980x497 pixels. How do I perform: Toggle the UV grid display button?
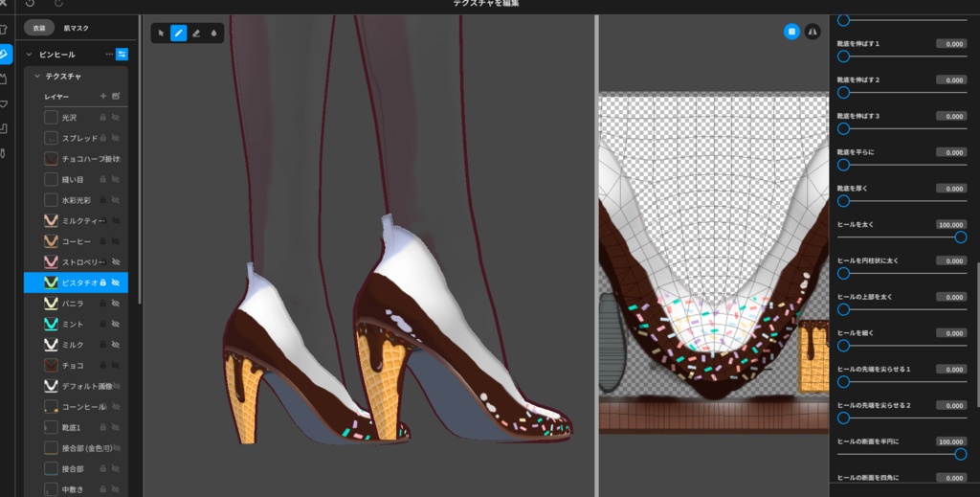[x=791, y=32]
